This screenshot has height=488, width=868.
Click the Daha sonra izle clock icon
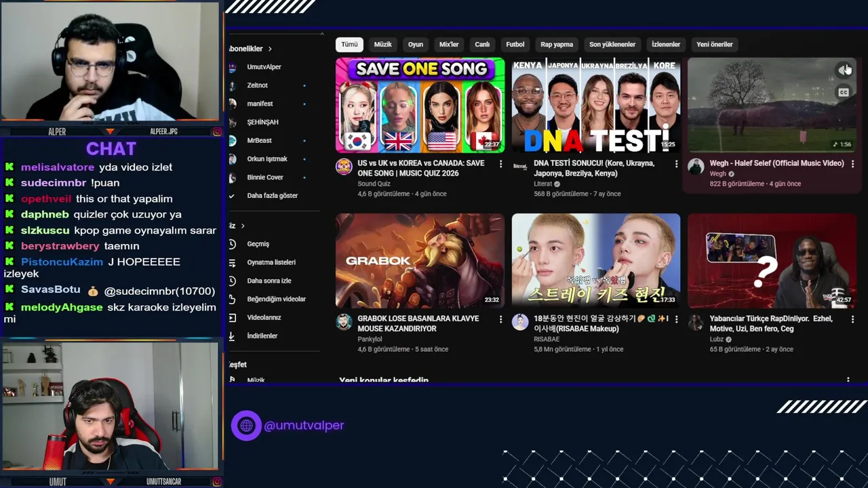tap(233, 281)
